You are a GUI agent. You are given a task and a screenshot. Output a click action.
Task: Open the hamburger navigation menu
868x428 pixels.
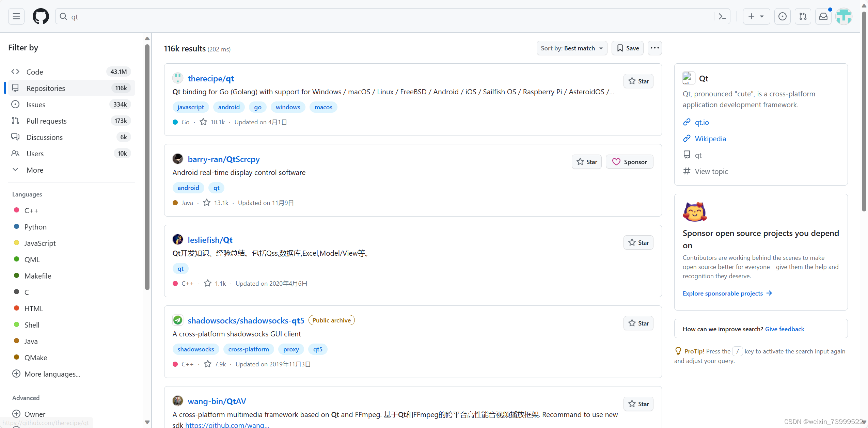(x=16, y=16)
